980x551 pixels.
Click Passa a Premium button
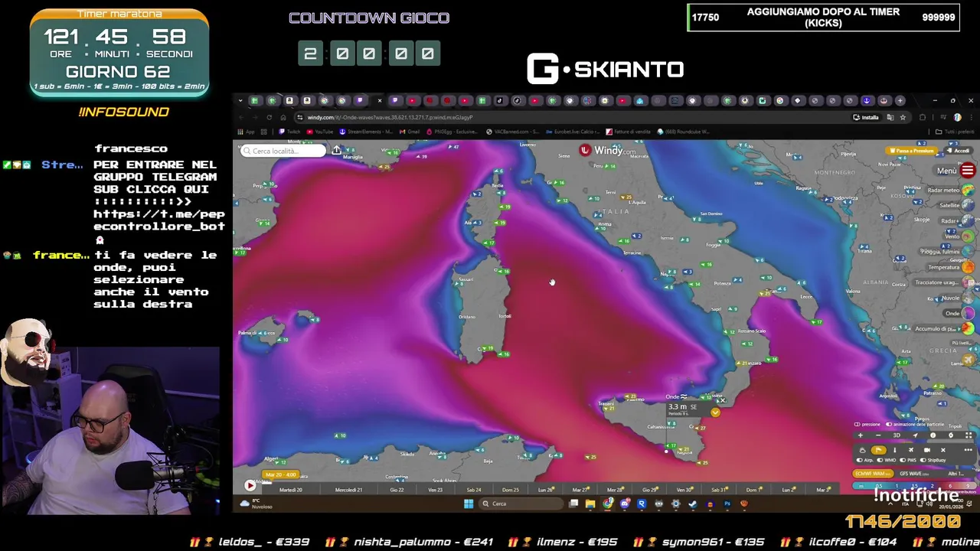coord(913,151)
